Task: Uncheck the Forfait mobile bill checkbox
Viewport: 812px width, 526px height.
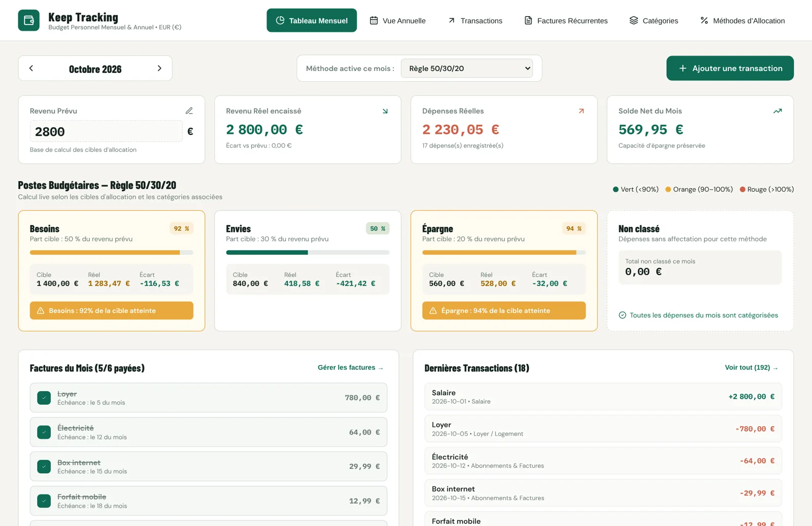Action: pyautogui.click(x=44, y=501)
